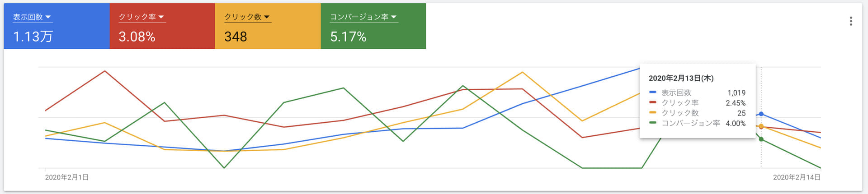868x194 pixels.
Task: Click green コンバージョン率 swatch in the tooltip
Action: [652, 123]
